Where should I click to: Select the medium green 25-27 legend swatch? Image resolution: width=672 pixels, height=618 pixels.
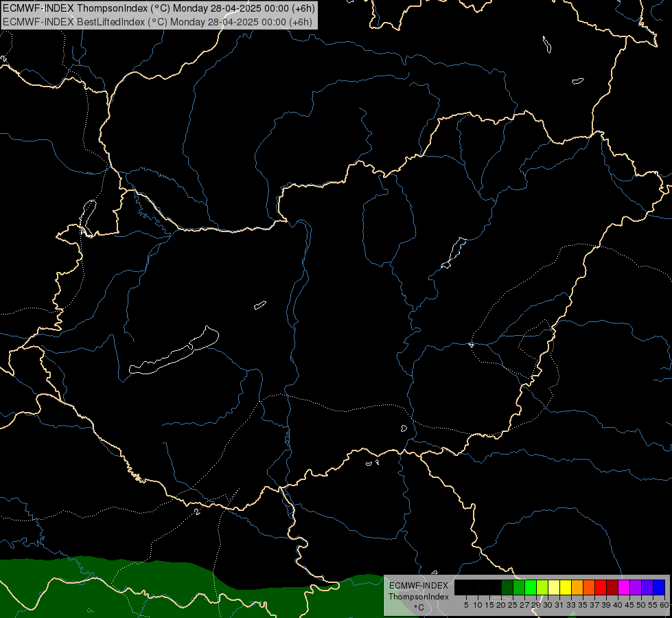coord(519,587)
